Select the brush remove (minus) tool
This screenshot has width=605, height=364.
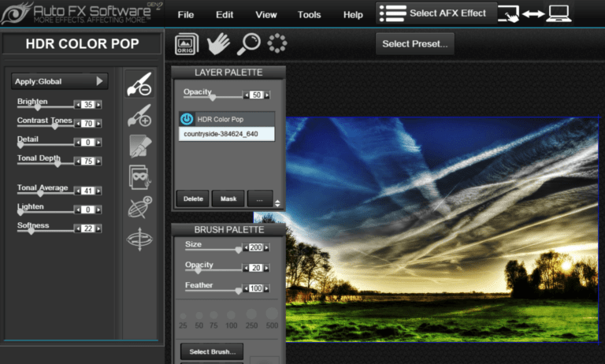[x=139, y=85]
